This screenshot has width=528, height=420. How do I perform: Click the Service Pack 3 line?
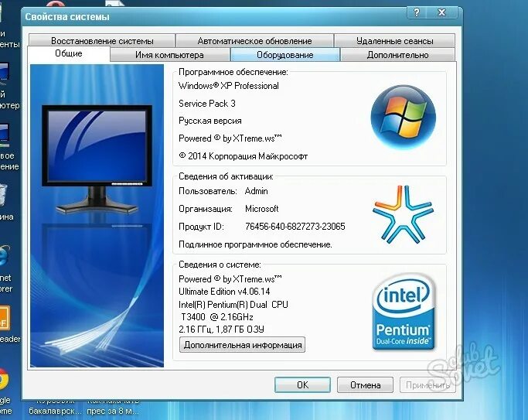click(207, 104)
